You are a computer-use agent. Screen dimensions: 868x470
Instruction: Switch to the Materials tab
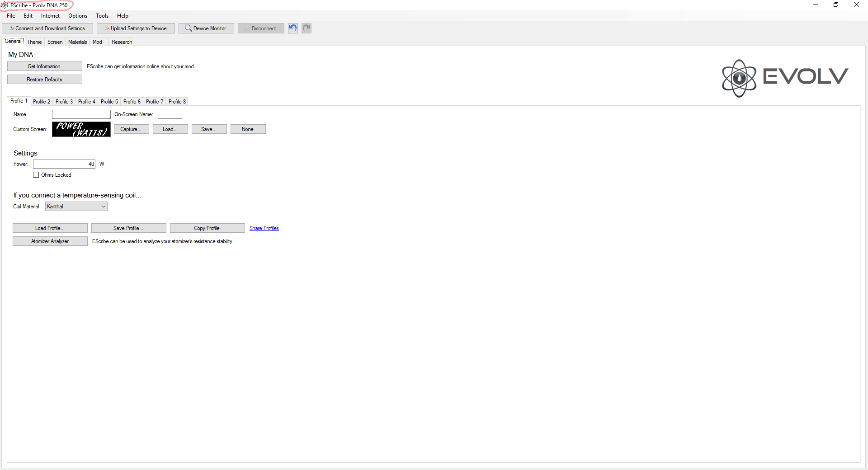(77, 42)
